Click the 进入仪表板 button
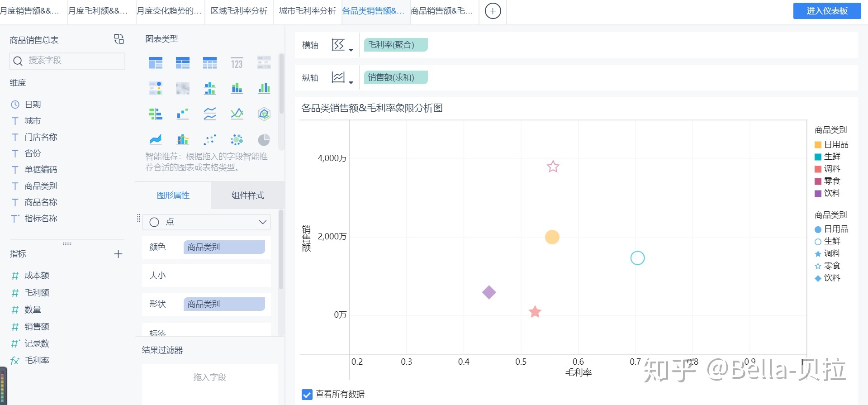This screenshot has width=868, height=405. [x=827, y=11]
